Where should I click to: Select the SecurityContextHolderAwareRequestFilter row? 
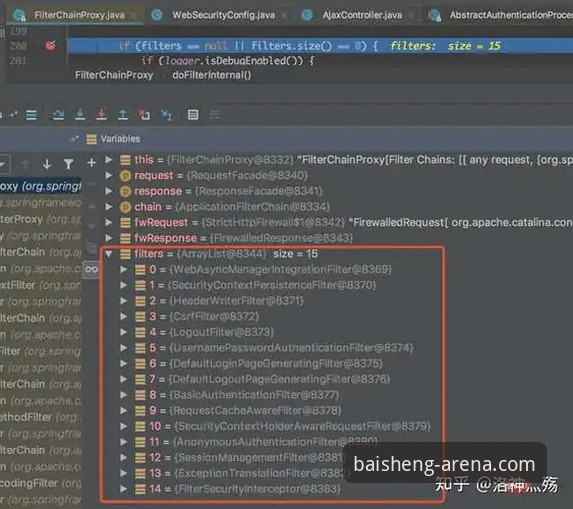click(x=283, y=426)
